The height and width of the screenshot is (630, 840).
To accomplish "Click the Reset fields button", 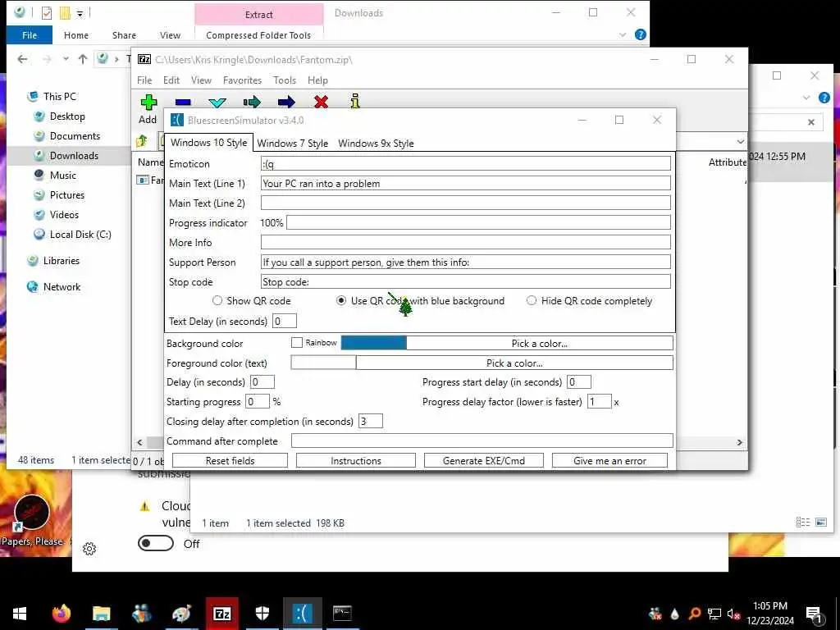I will click(230, 461).
